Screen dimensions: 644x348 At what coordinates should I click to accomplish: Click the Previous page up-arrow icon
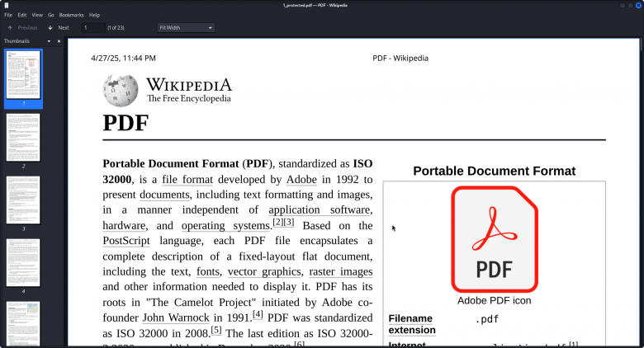pyautogui.click(x=10, y=28)
